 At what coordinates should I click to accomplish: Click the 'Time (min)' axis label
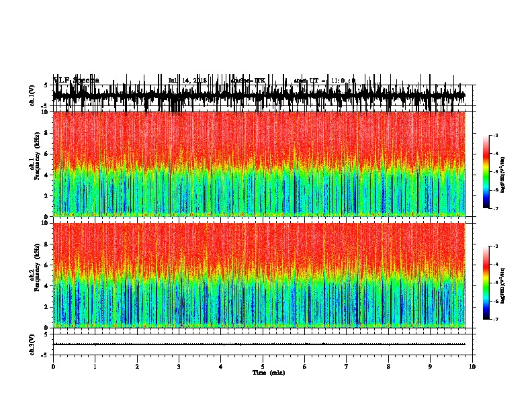pos(269,373)
